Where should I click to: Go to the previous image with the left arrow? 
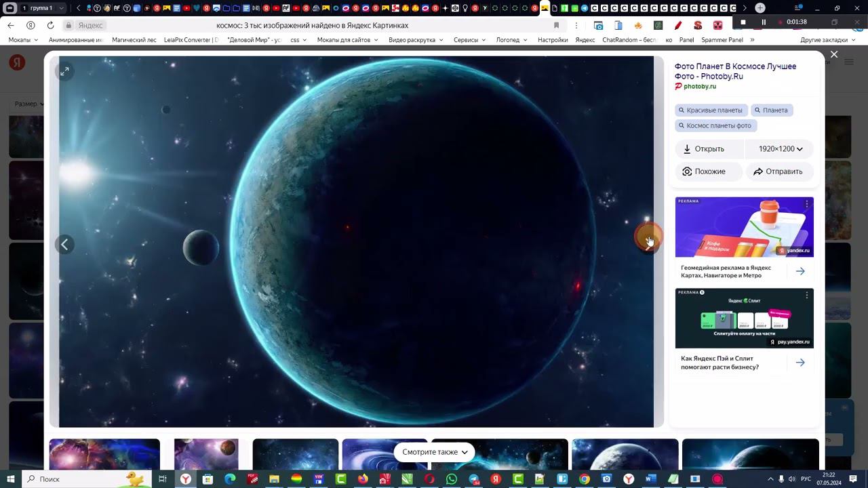click(64, 245)
